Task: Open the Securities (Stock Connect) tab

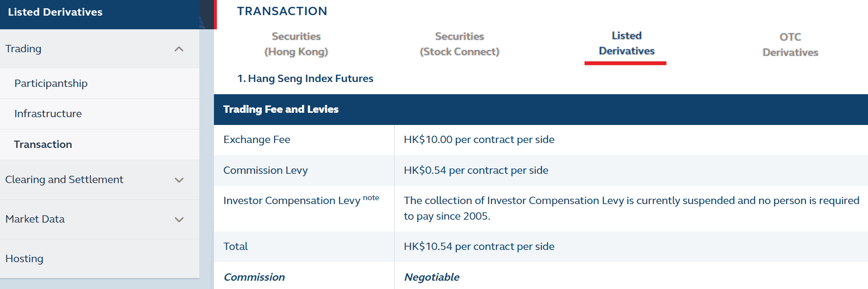Action: [x=459, y=44]
